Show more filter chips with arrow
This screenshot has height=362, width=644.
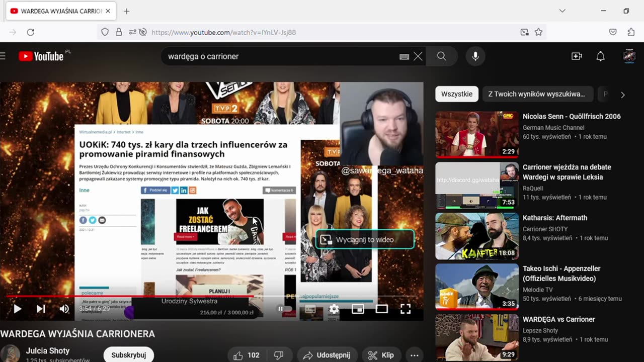click(x=622, y=95)
